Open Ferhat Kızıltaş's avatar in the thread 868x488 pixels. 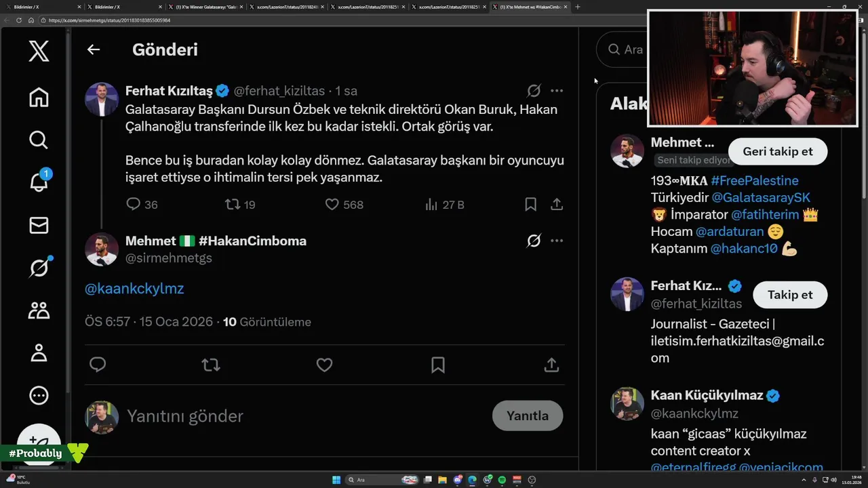click(102, 99)
